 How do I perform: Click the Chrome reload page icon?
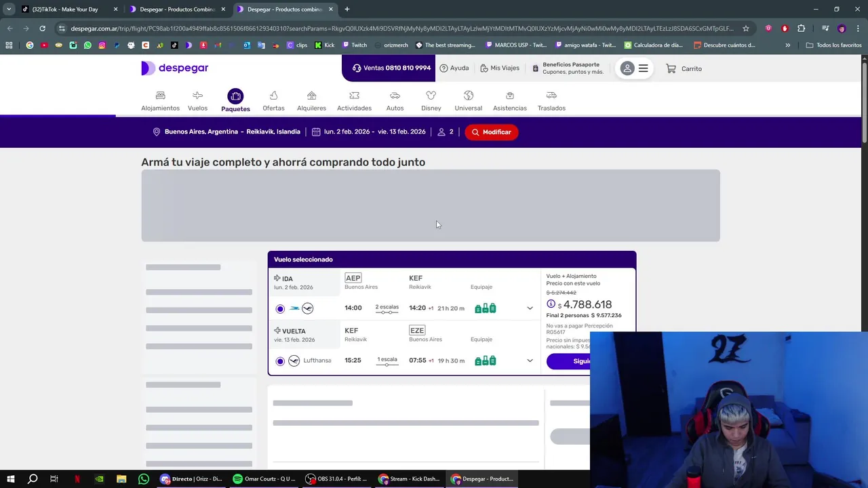(42, 28)
